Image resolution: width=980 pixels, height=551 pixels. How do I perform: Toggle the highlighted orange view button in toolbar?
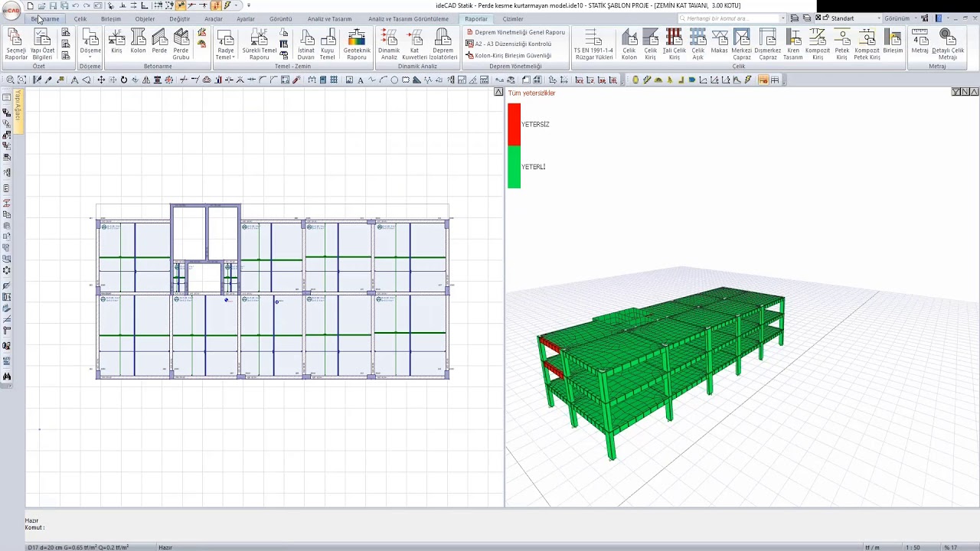pyautogui.click(x=763, y=80)
